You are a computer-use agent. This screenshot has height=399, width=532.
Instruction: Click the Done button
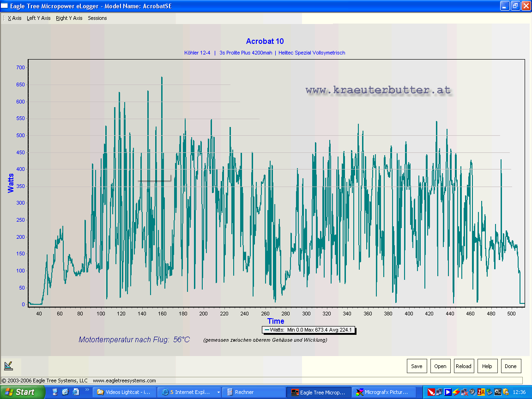click(x=511, y=366)
